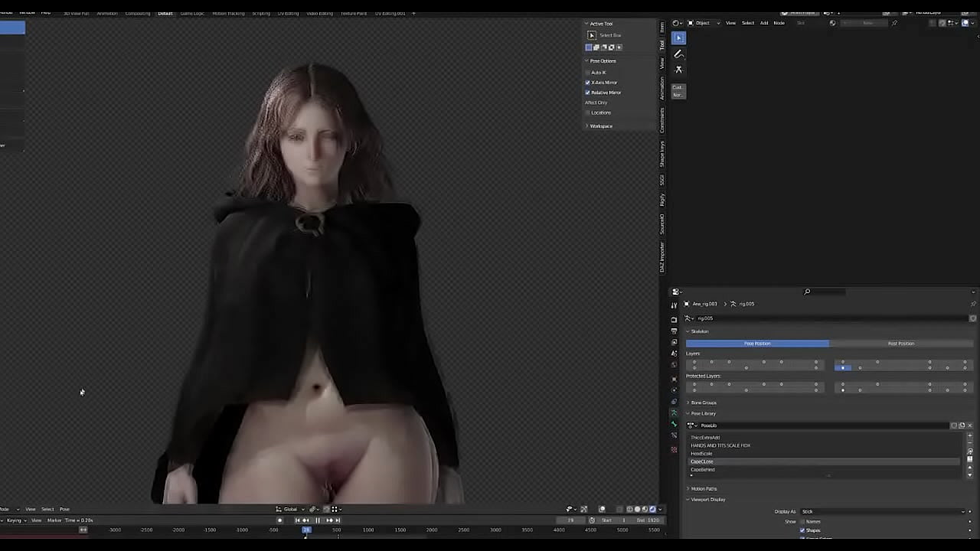Open the editor type icon in the right header
980x551 pixels.
676,23
